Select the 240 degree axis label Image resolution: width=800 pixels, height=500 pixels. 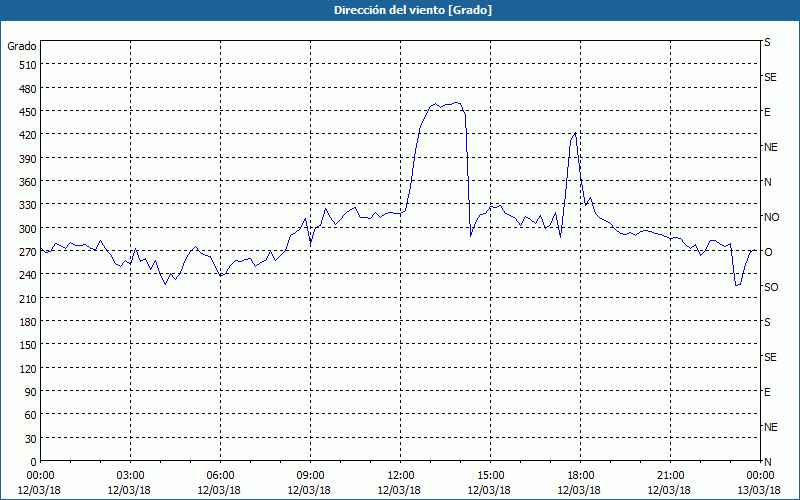point(28,275)
